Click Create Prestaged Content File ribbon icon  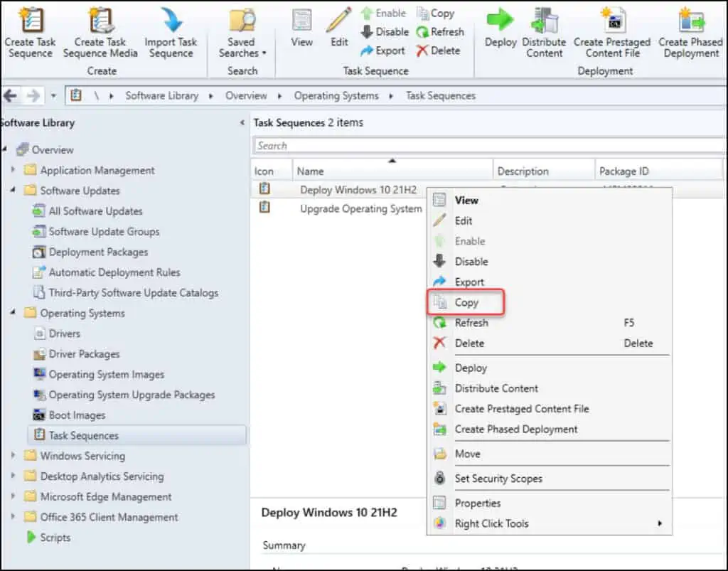pos(613,21)
